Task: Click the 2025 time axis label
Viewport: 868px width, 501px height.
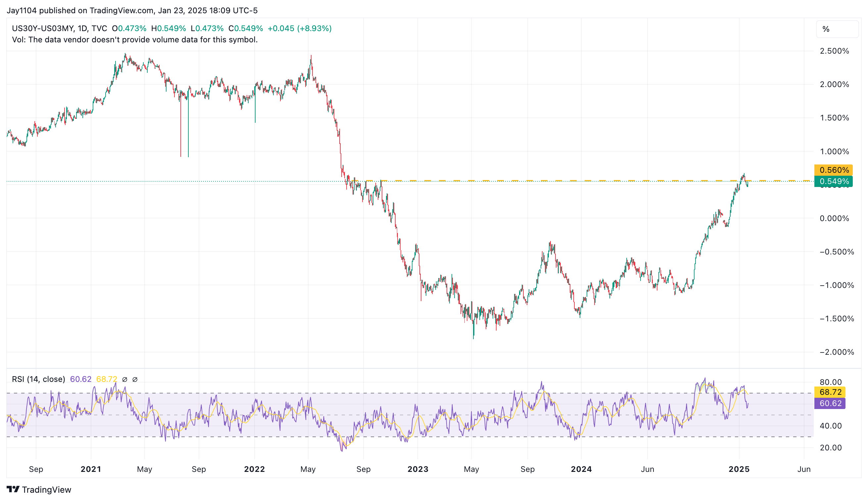Action: (739, 469)
